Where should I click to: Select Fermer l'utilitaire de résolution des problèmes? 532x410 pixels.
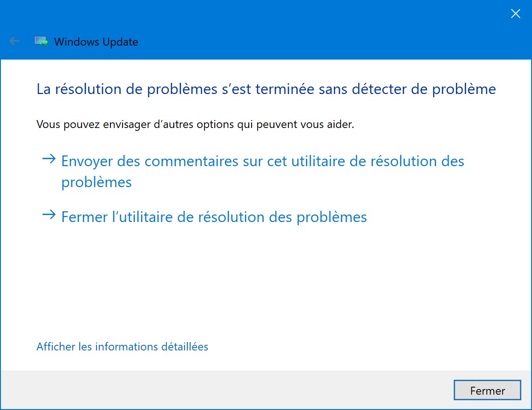click(214, 217)
